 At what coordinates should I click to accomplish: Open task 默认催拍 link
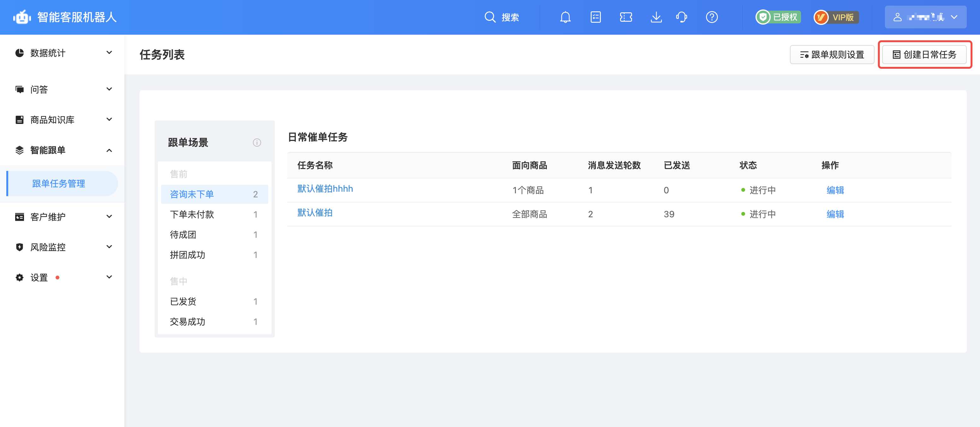[315, 213]
